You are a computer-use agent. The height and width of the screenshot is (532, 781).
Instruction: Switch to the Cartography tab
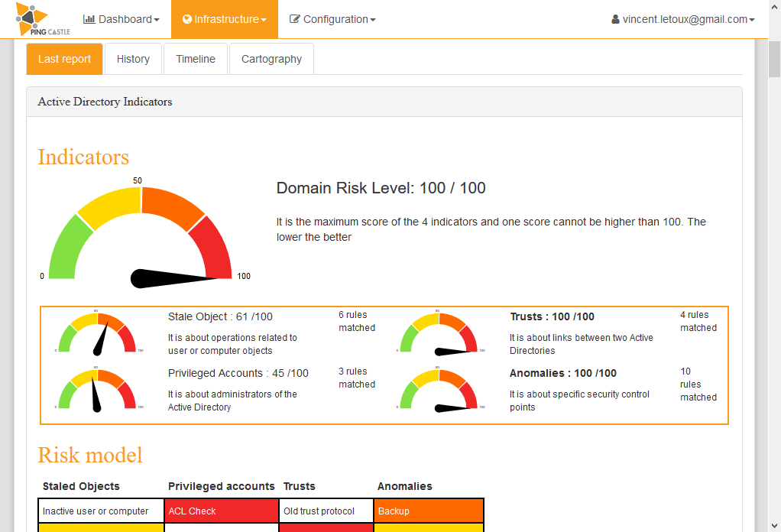click(x=271, y=58)
